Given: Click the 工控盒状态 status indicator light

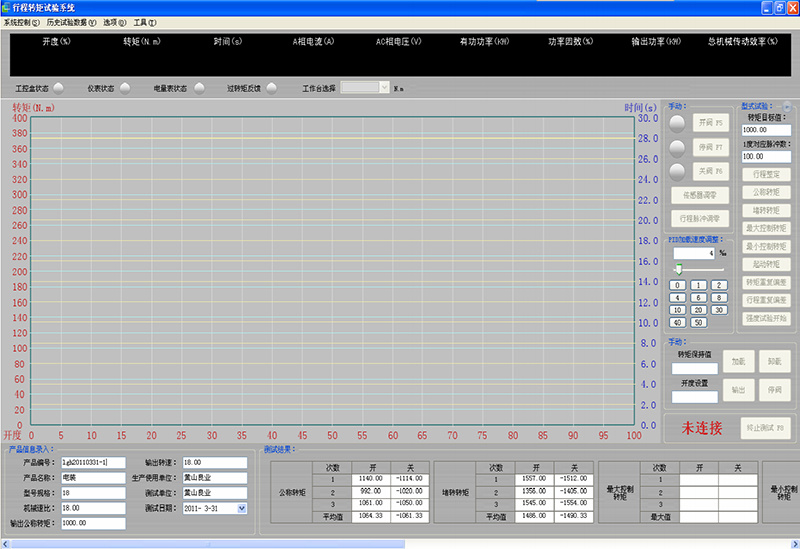Looking at the screenshot, I should tap(59, 88).
